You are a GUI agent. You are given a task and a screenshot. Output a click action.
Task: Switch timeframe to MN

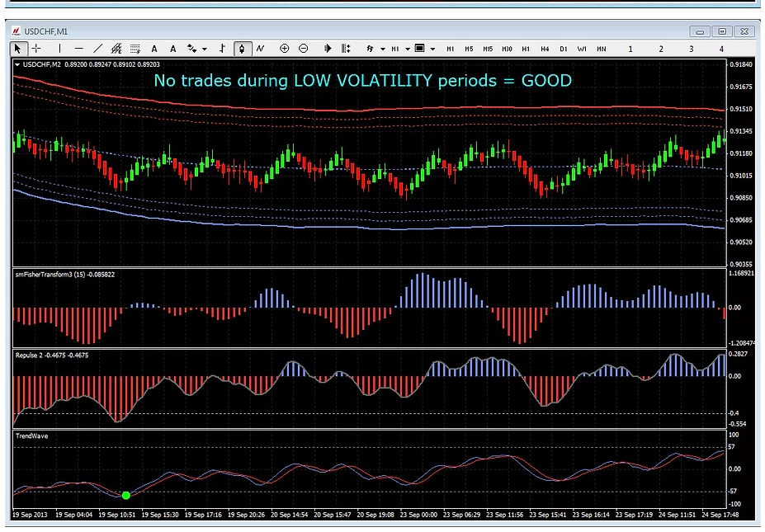[x=602, y=49]
